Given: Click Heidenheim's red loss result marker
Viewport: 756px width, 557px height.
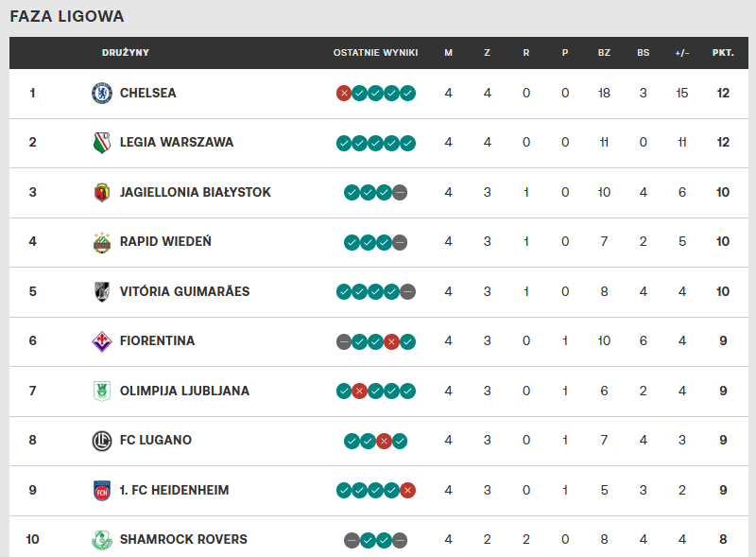Looking at the screenshot, I should 408,491.
